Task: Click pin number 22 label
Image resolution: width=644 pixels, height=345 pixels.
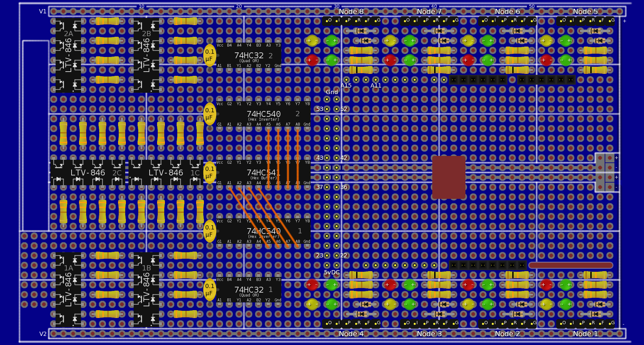Action: click(344, 255)
